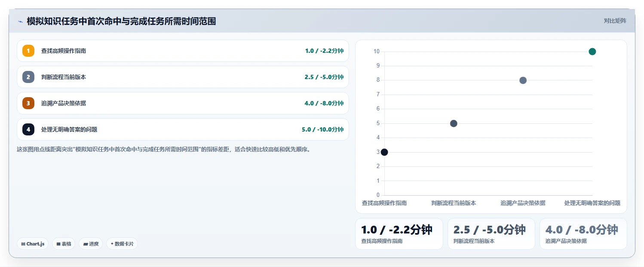Click the x-axis label 判断流程当前版本
Screen dimensions: 644x267
(x=454, y=203)
